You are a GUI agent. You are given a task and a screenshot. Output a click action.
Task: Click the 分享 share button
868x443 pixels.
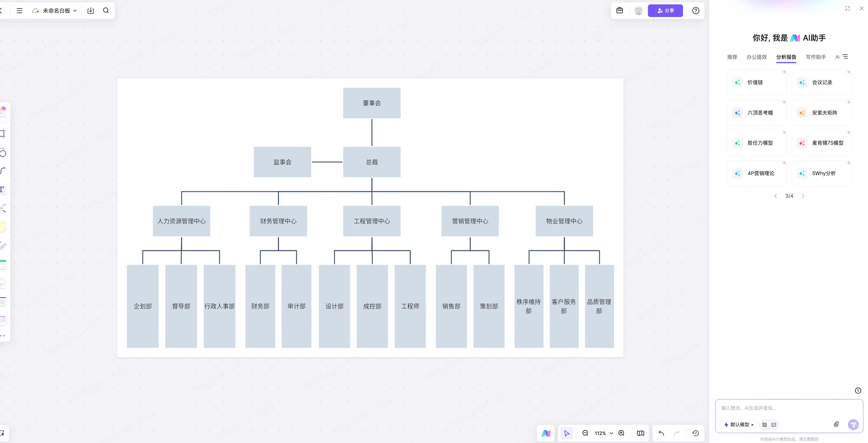(x=665, y=10)
